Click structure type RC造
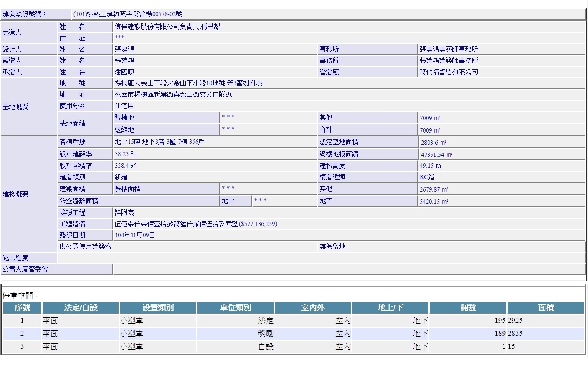The image size is (588, 385). (427, 177)
